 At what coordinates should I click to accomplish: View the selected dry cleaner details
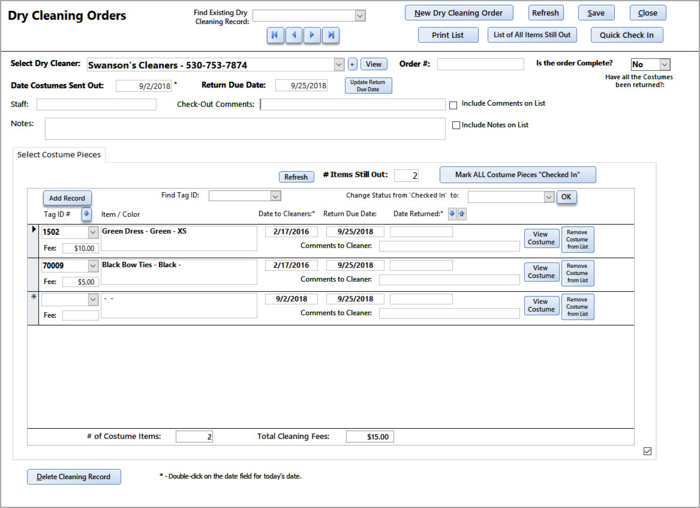[x=374, y=64]
